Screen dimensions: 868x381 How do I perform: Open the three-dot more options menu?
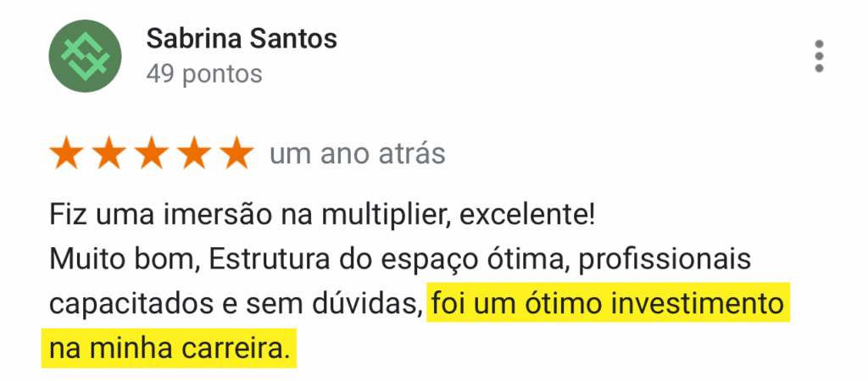(x=818, y=56)
